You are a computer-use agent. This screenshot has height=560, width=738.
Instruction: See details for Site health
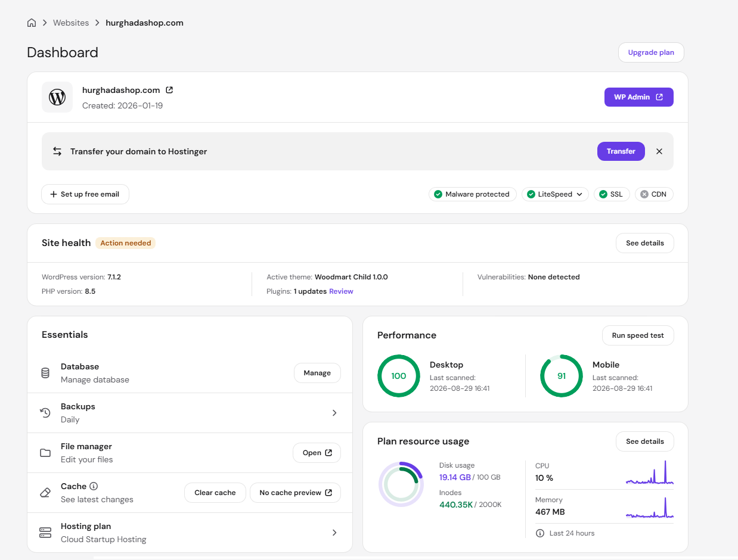(x=645, y=243)
